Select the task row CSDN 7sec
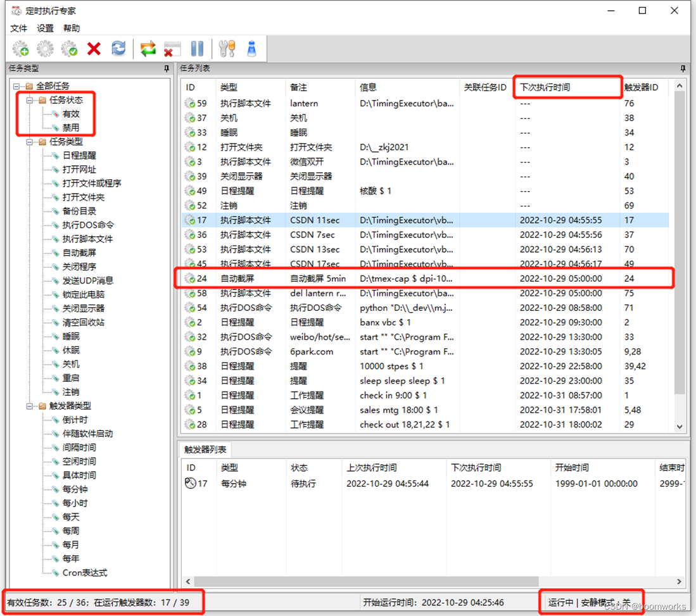 tap(425, 235)
